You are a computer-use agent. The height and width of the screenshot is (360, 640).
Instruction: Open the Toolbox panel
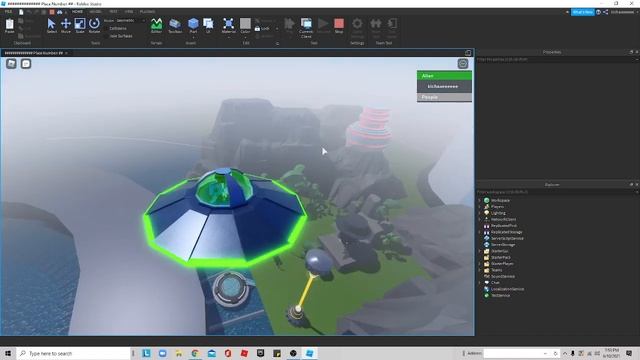click(x=175, y=26)
